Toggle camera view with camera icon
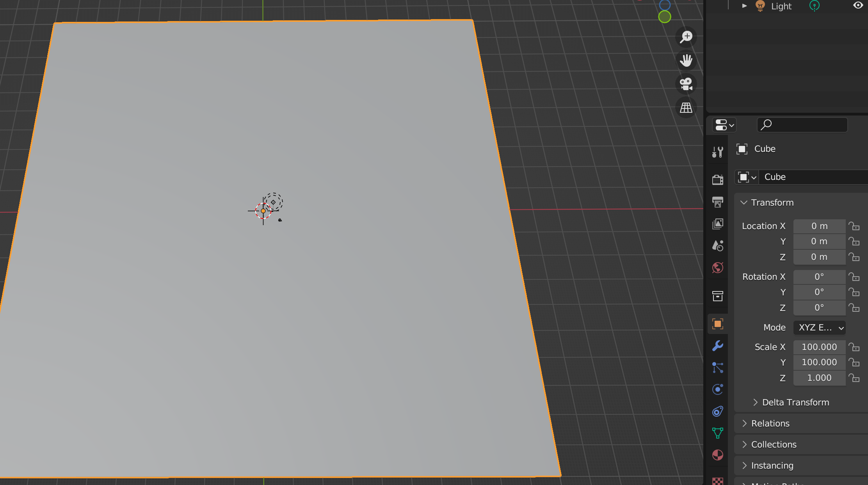The height and width of the screenshot is (485, 868). pyautogui.click(x=686, y=84)
